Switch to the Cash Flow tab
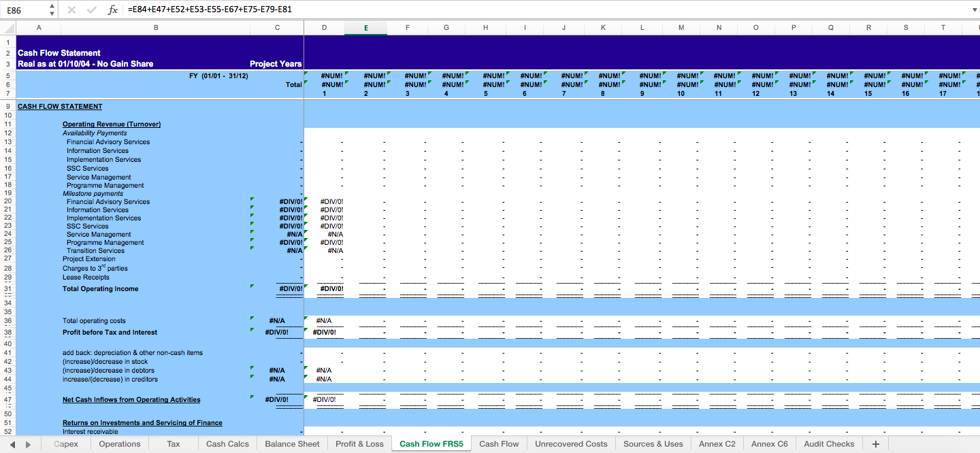The width and height of the screenshot is (980, 453). [499, 444]
